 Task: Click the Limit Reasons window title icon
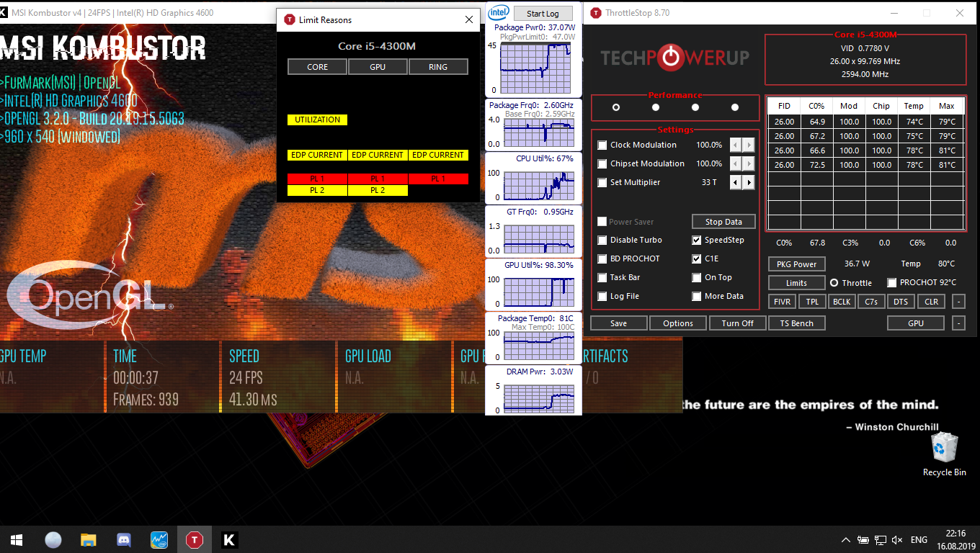(x=290, y=20)
